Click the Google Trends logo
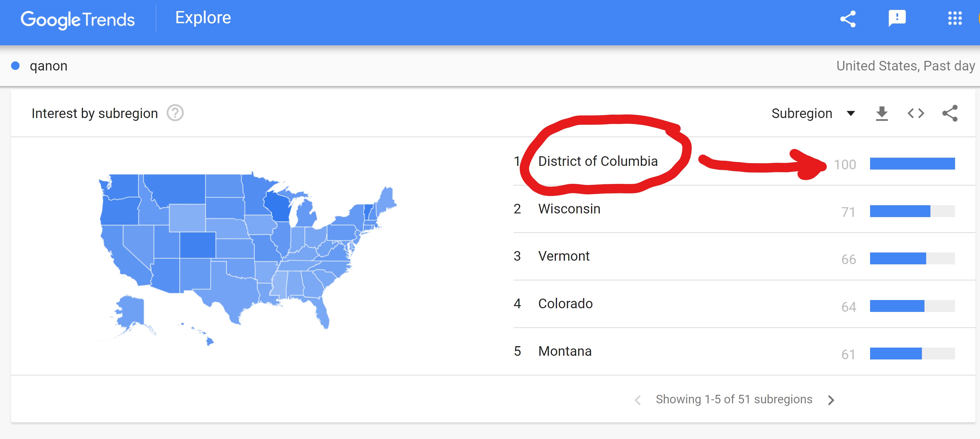980x439 pixels. pyautogui.click(x=78, y=19)
